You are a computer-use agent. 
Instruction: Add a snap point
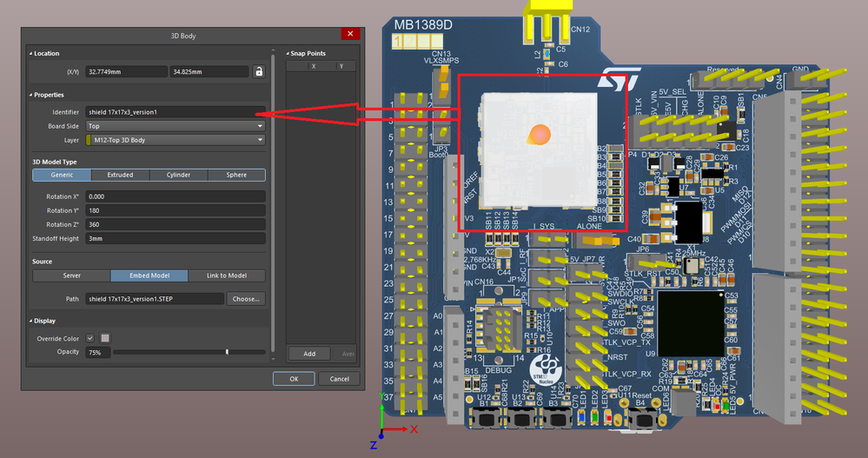[309, 354]
